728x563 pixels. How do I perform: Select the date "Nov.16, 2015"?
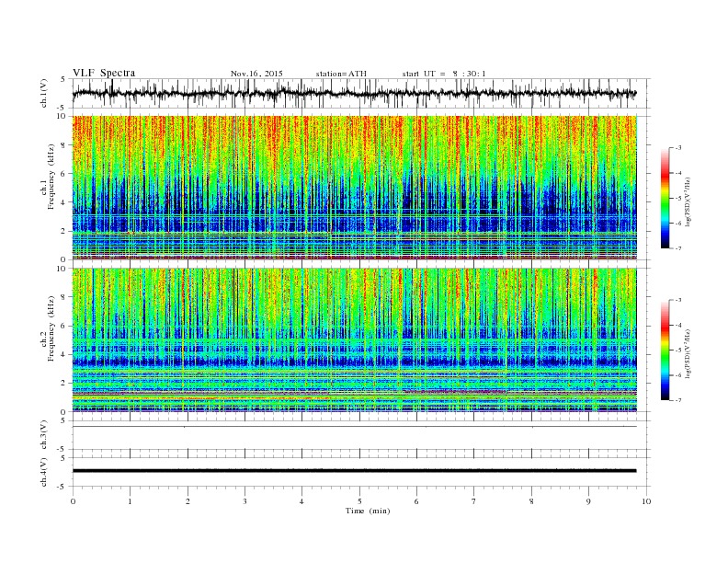tap(256, 74)
